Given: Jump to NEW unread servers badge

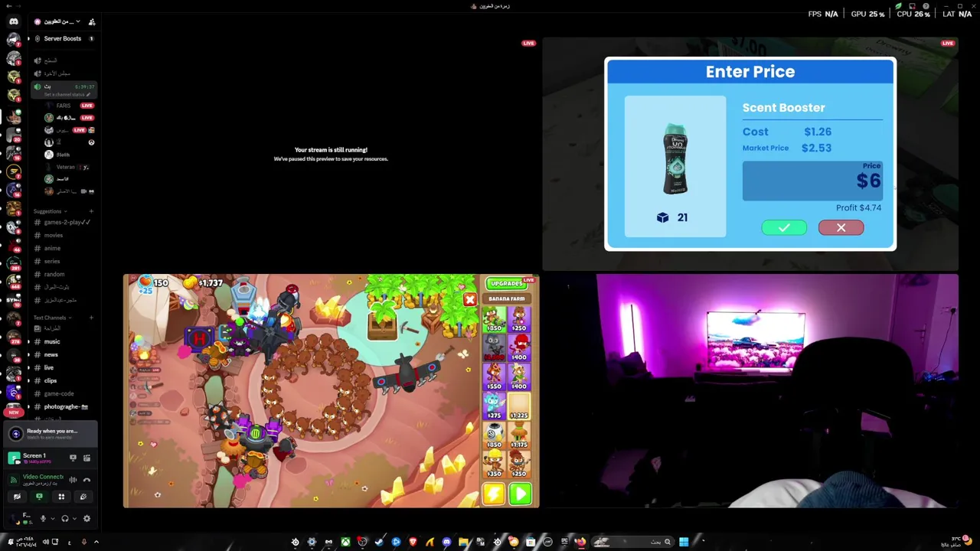Looking at the screenshot, I should [x=14, y=412].
